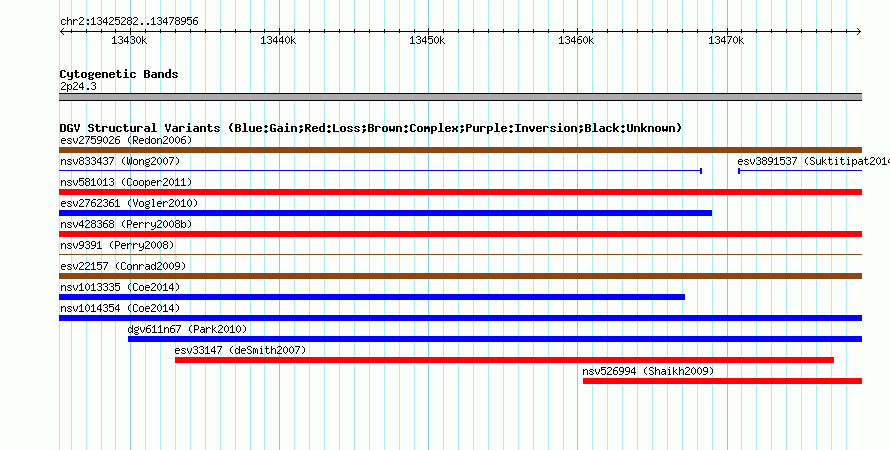Viewport: 890px width, 450px height.
Task: Click the ruler's right arrowhead
Action: (x=859, y=32)
